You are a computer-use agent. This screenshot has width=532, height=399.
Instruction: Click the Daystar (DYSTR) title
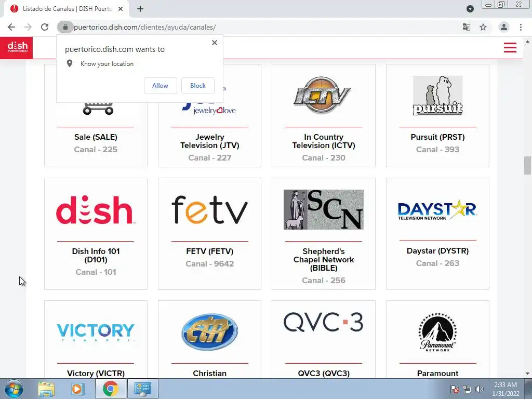[437, 251]
